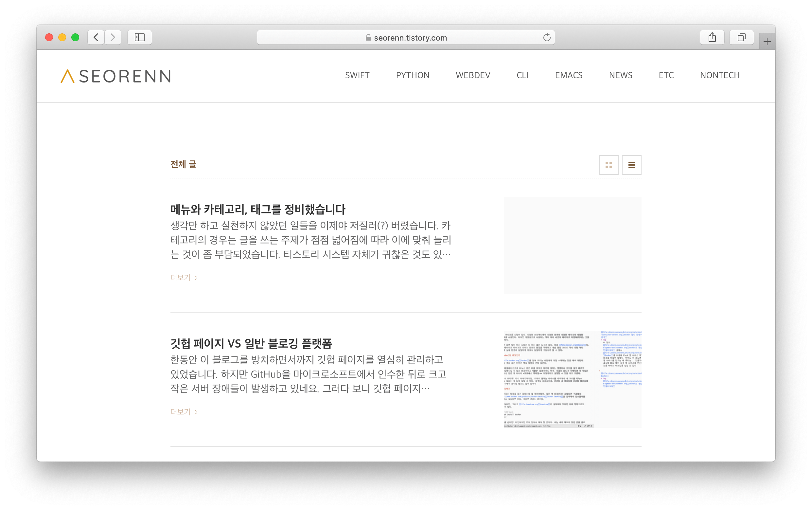Toggle the Safari sidebar button

tap(140, 37)
